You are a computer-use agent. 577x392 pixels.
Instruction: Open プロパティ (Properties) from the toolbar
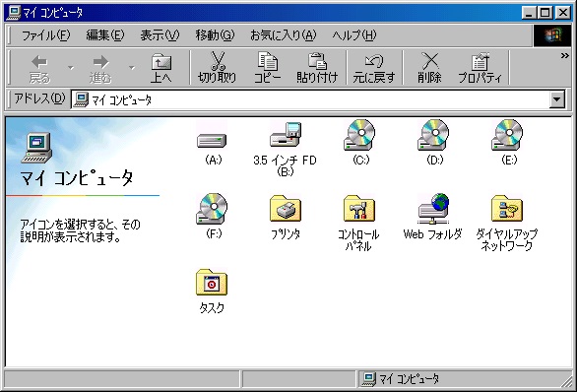click(480, 68)
